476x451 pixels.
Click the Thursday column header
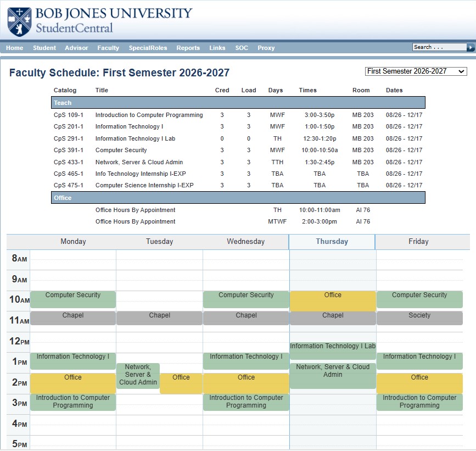click(332, 242)
